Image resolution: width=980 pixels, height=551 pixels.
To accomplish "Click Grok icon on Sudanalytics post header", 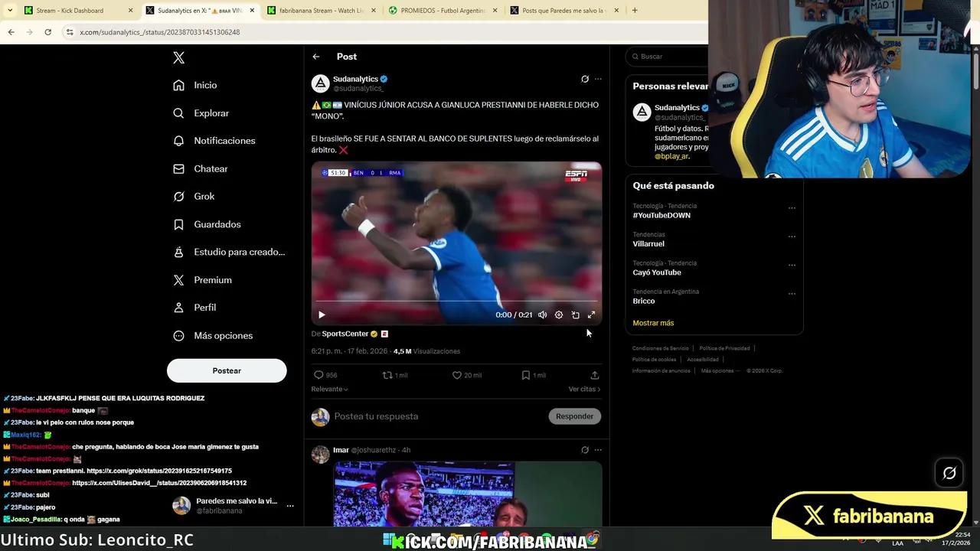I will pyautogui.click(x=585, y=79).
